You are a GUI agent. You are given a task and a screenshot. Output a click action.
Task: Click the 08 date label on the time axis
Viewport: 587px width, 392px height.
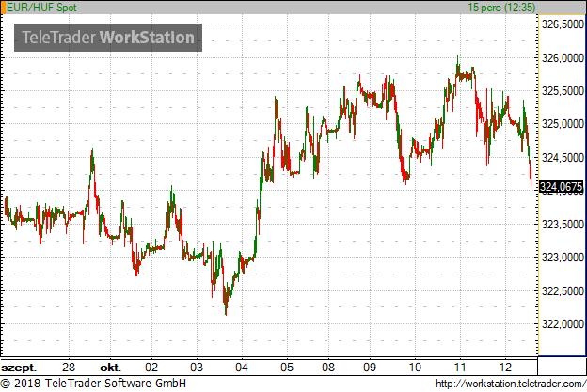tap(328, 367)
